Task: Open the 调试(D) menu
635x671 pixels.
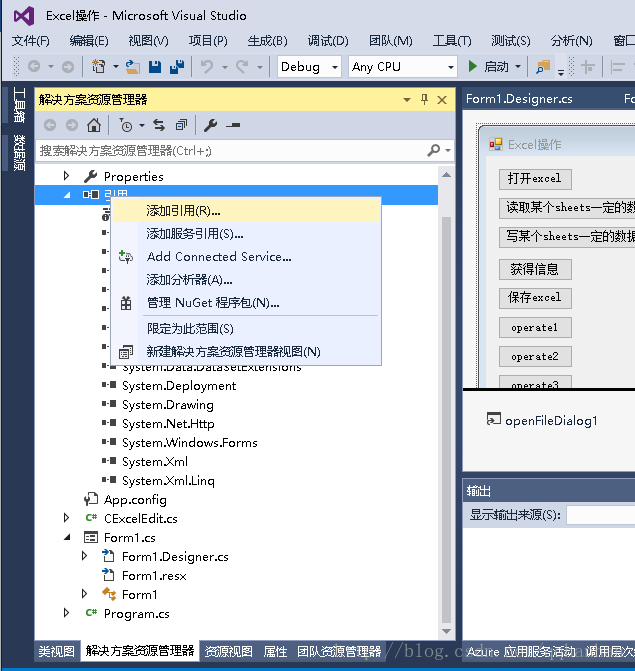Action: (328, 41)
